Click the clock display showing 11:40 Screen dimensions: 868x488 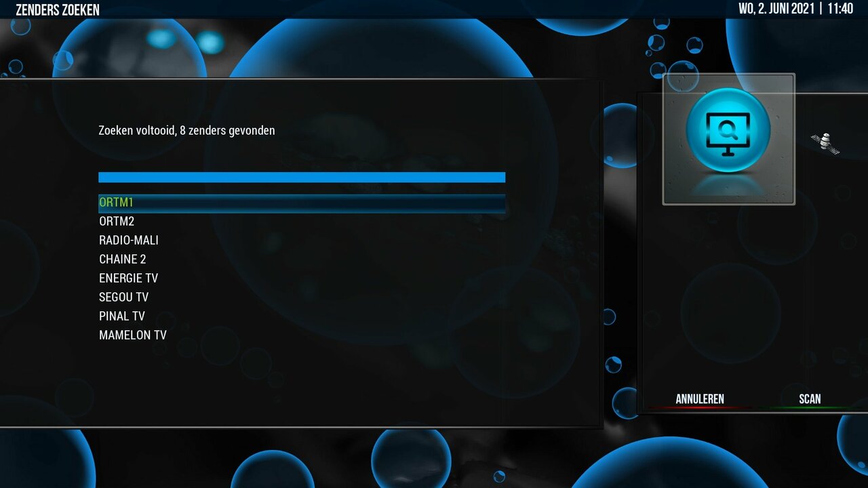[839, 9]
